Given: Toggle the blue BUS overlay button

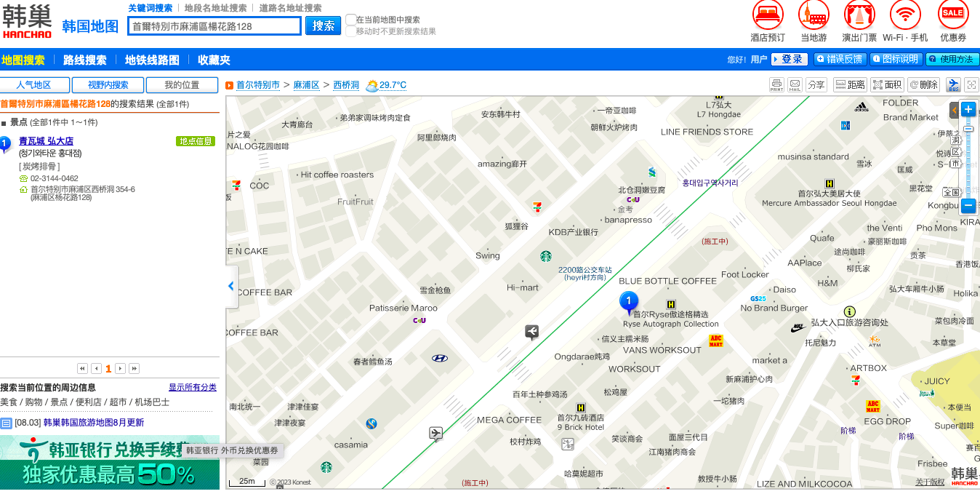Looking at the screenshot, I should (952, 84).
